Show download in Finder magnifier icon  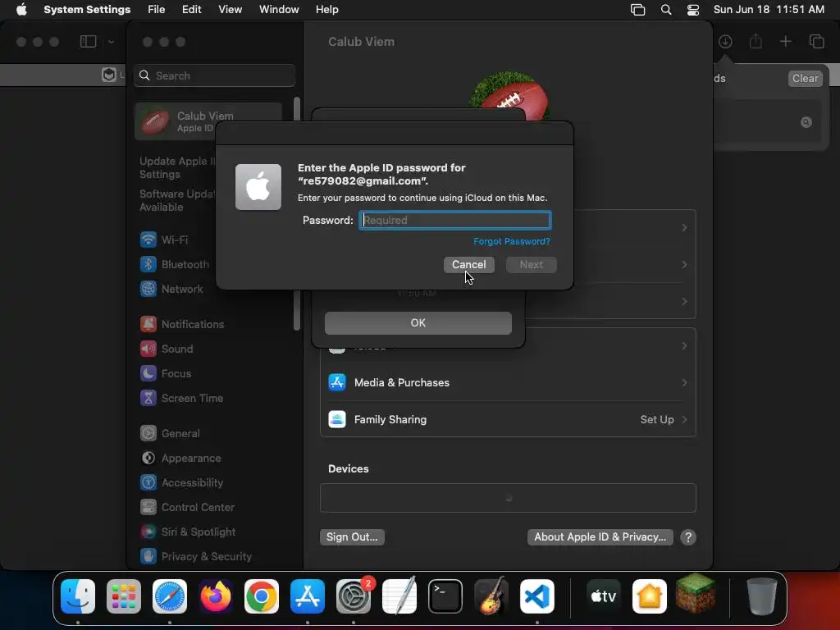tap(806, 122)
